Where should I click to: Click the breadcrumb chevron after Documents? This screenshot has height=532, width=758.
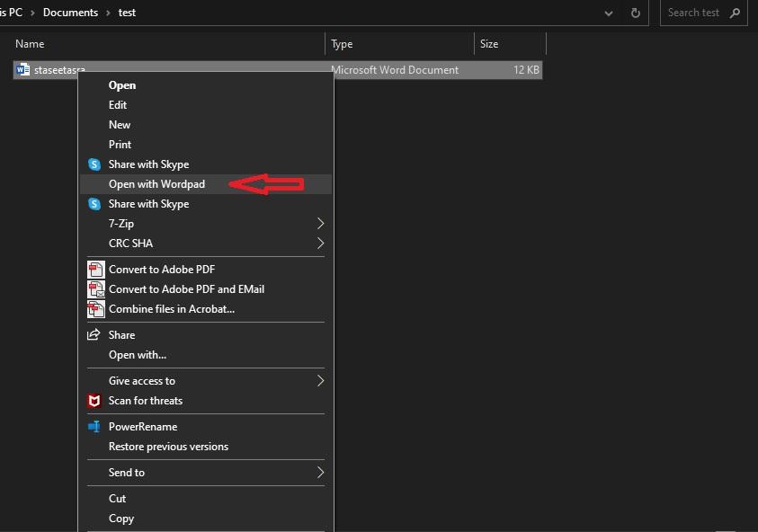tap(108, 13)
